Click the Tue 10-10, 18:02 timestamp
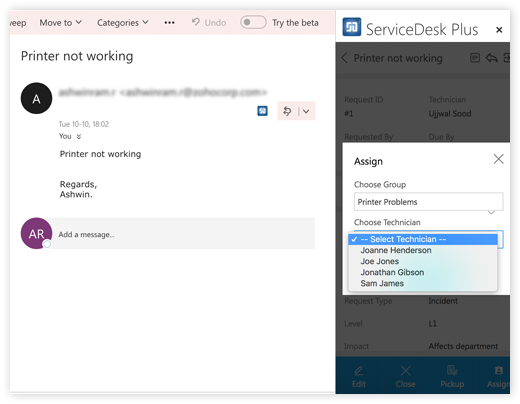 point(84,124)
